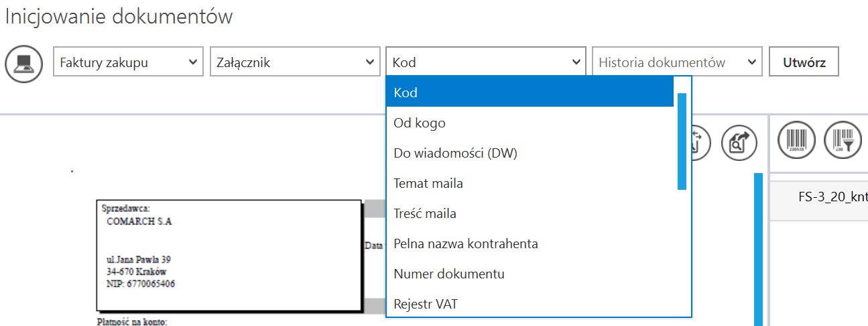
Task: Click the barcode filter icon
Action: [x=843, y=141]
